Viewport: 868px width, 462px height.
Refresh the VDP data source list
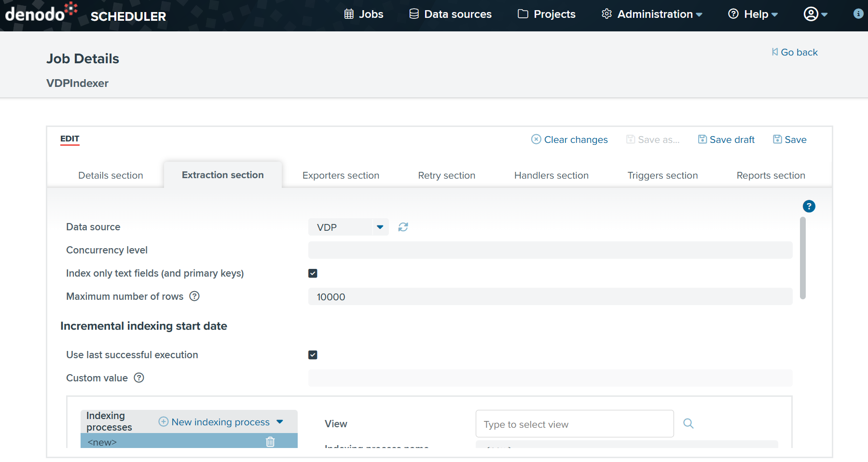click(x=403, y=227)
